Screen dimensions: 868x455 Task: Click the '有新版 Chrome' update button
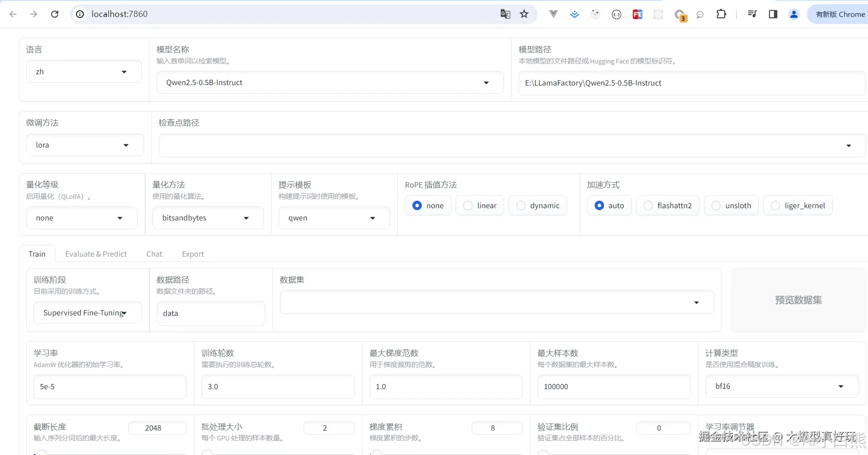click(839, 14)
